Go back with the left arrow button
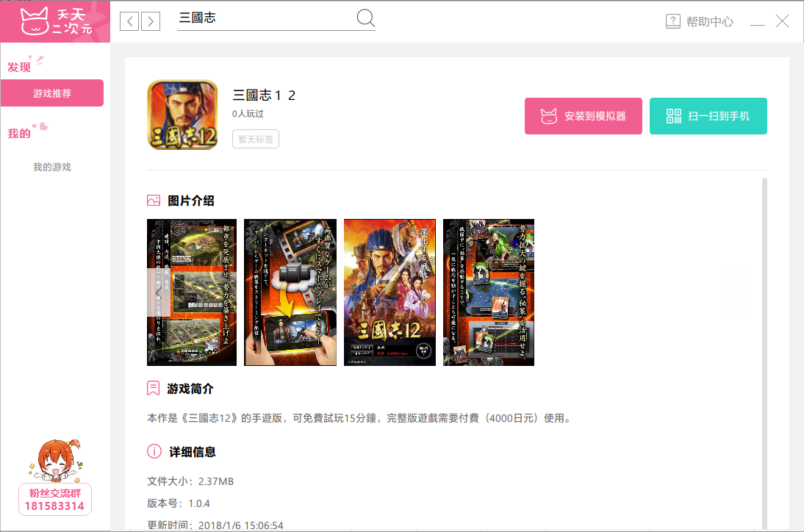The height and width of the screenshot is (532, 804). 129,21
